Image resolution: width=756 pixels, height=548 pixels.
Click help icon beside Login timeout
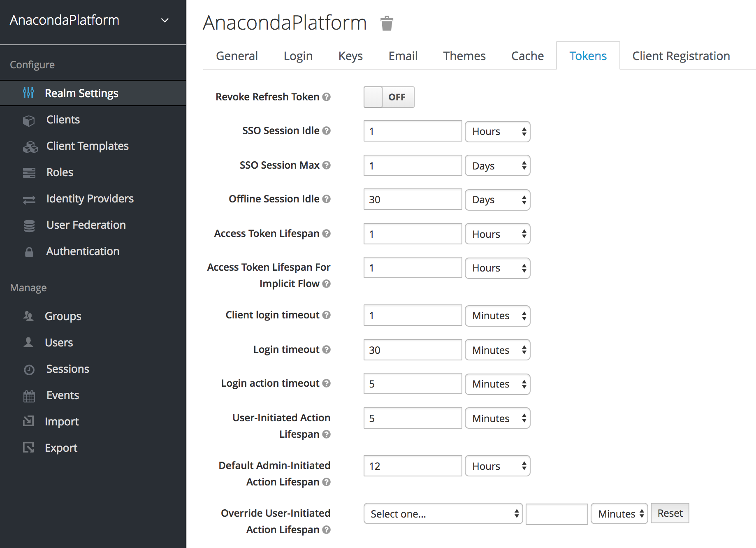coord(327,350)
